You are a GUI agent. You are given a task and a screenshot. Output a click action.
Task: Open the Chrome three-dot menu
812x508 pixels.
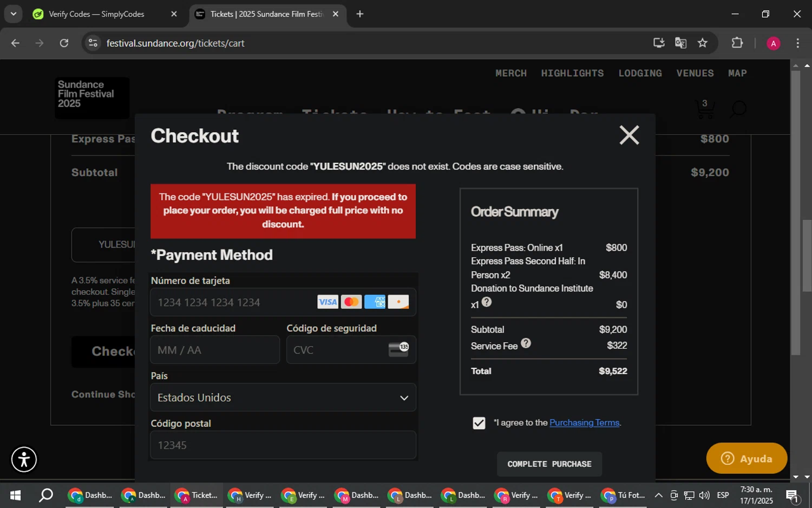point(797,43)
